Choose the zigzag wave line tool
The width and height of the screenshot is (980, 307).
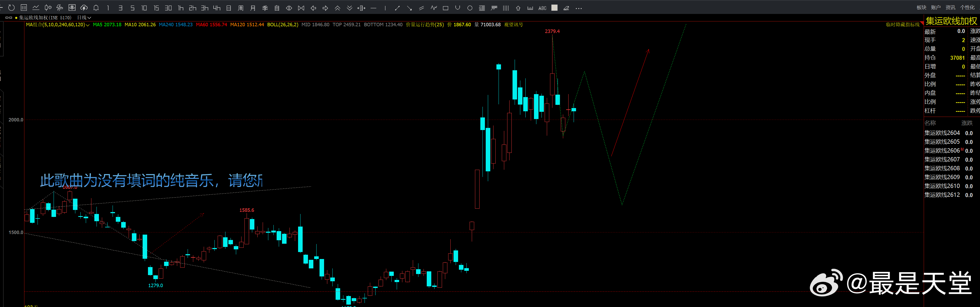[434, 8]
